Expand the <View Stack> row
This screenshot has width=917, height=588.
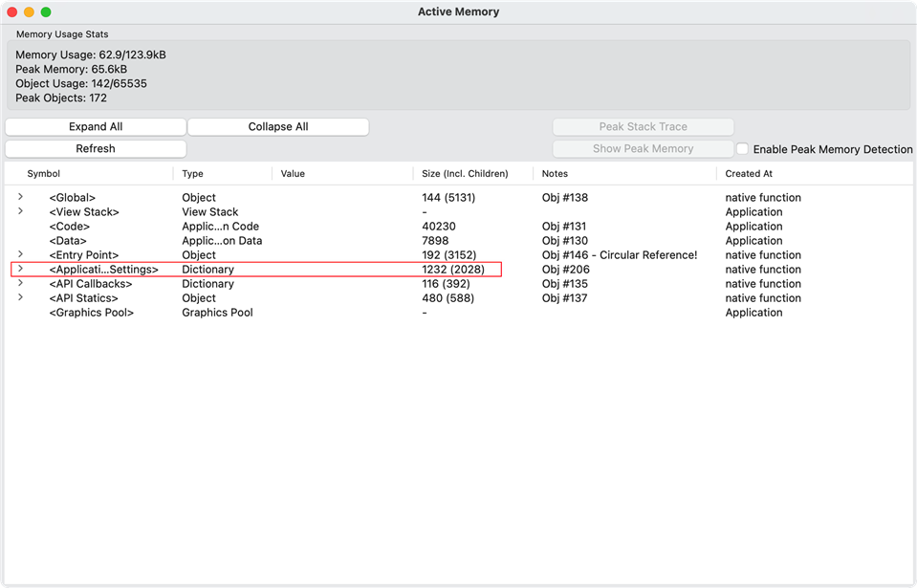pos(20,211)
